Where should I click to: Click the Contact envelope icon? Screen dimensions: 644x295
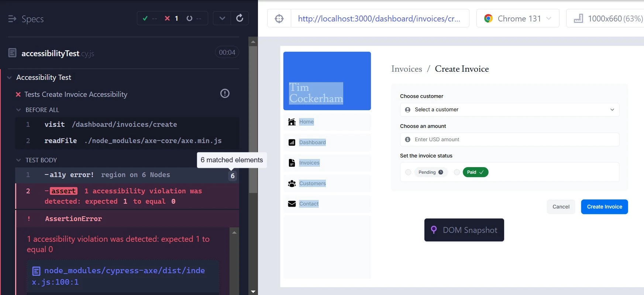coord(292,204)
